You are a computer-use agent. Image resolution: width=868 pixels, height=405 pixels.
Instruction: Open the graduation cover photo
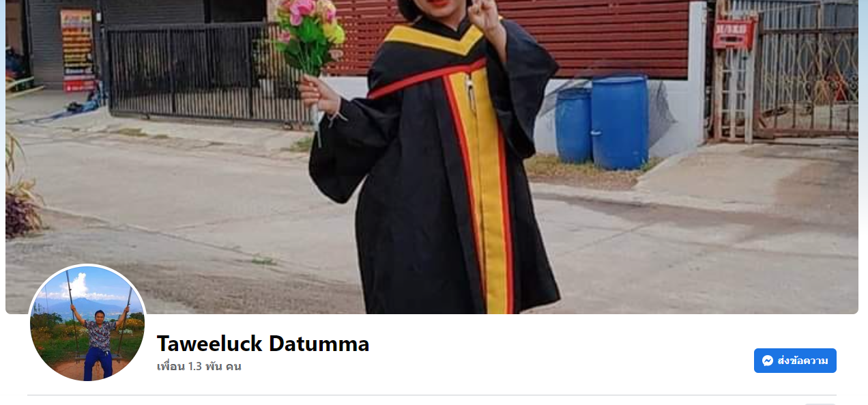[432, 157]
